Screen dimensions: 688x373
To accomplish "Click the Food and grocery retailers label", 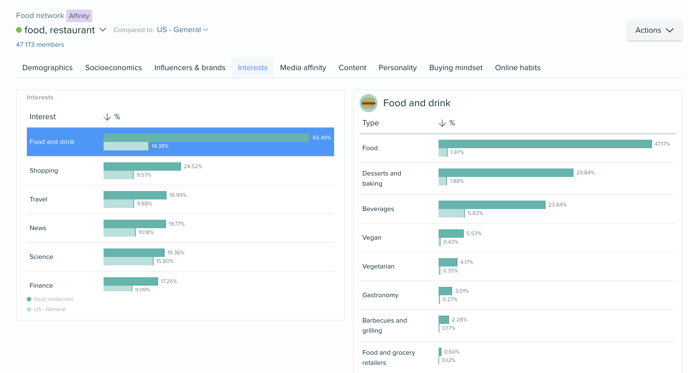I will point(388,357).
